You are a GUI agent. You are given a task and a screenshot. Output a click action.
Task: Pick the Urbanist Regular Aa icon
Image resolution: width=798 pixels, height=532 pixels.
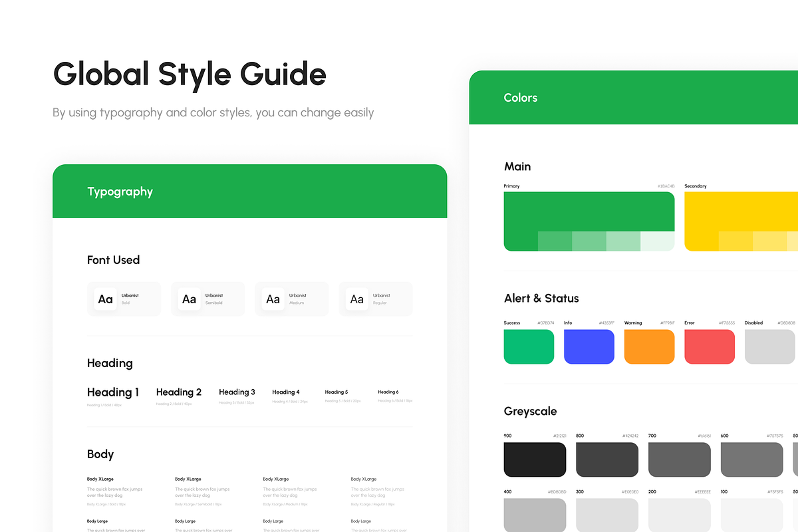(x=357, y=299)
